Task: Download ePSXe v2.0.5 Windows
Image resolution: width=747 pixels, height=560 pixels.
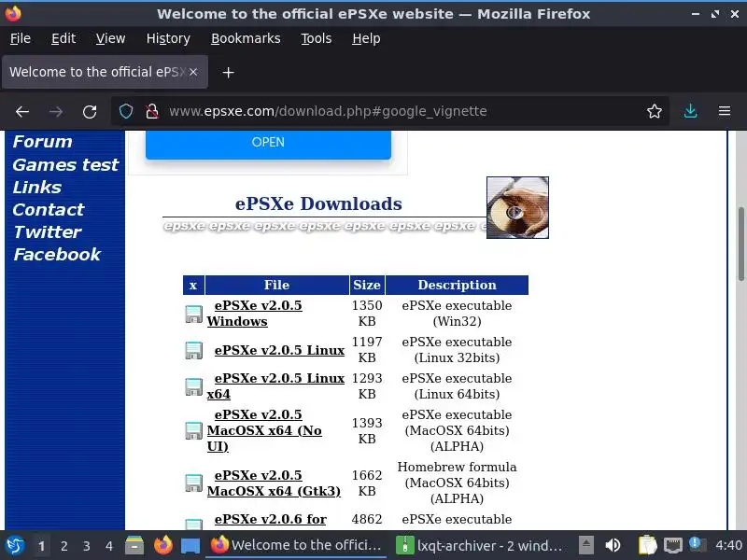Action: tap(254, 314)
